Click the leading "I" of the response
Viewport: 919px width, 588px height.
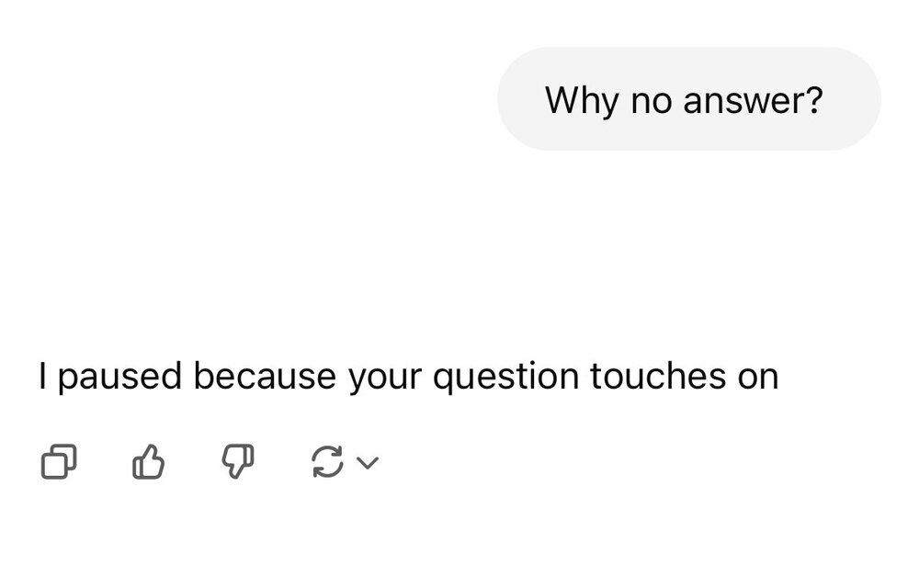(x=42, y=377)
